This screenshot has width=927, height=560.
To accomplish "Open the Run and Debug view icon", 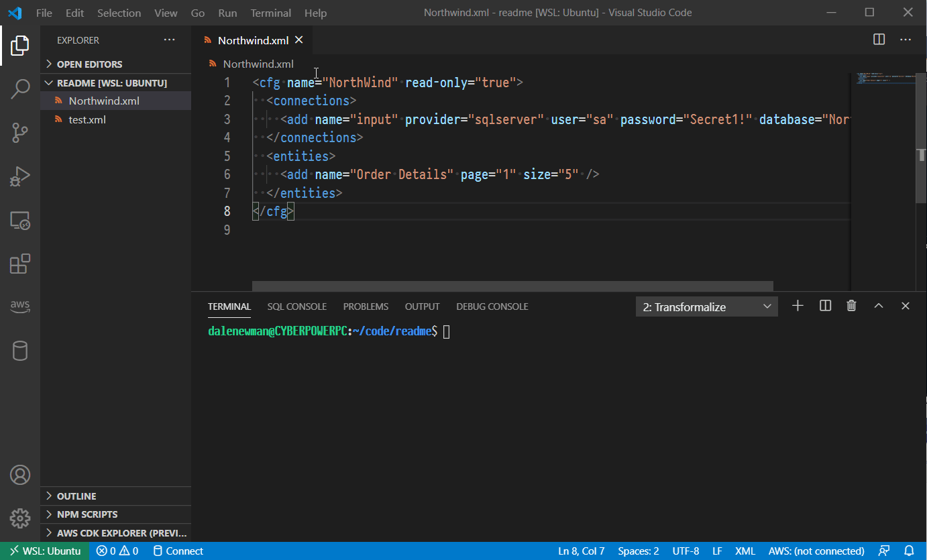I will click(x=20, y=176).
